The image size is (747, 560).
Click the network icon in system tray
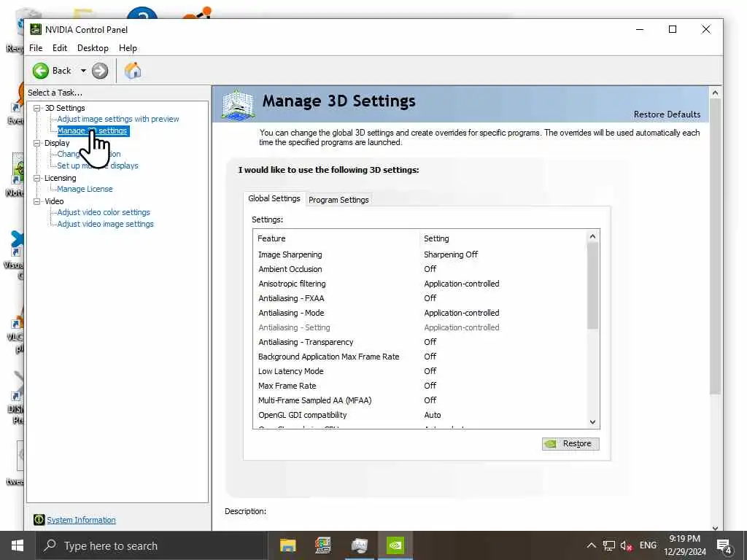[x=609, y=545]
